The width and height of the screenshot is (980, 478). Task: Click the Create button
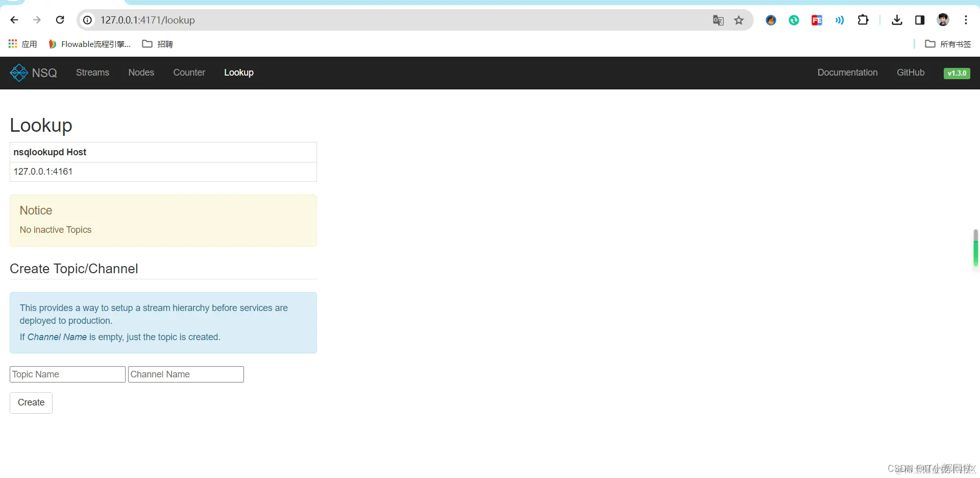click(31, 402)
